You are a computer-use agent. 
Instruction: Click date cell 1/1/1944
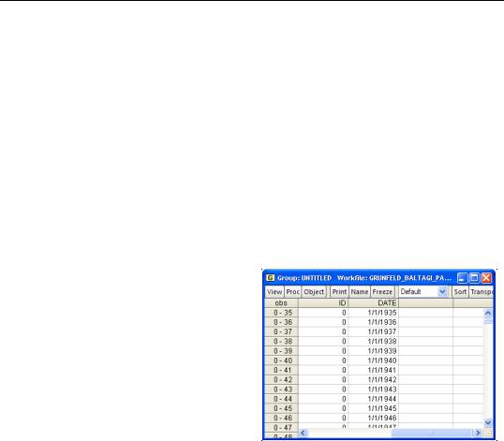coord(374,399)
